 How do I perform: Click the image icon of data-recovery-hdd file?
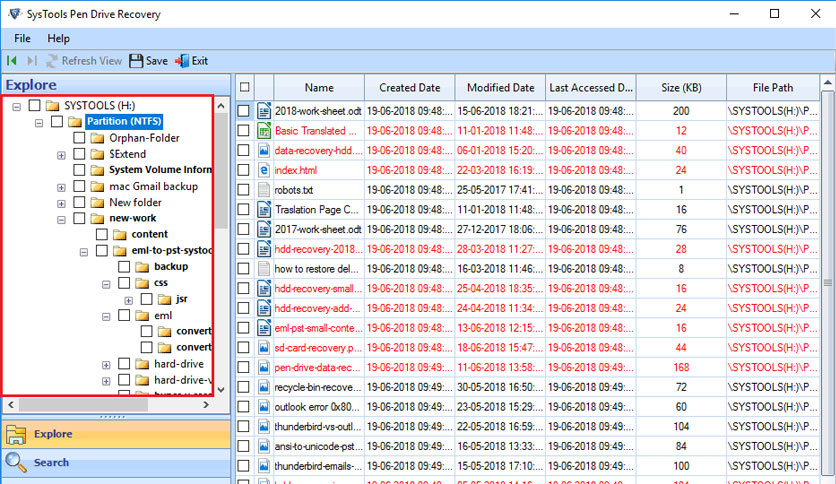(x=263, y=150)
